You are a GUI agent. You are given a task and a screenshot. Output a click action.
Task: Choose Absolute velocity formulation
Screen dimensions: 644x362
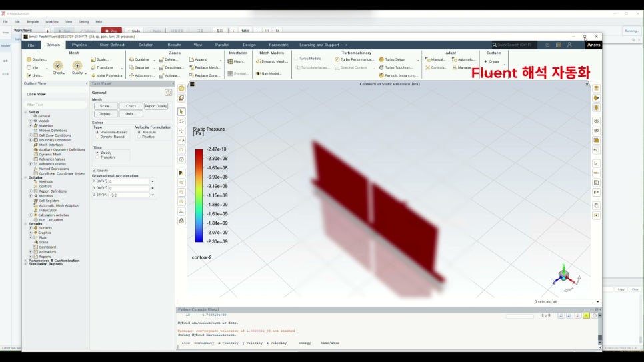[139, 132]
